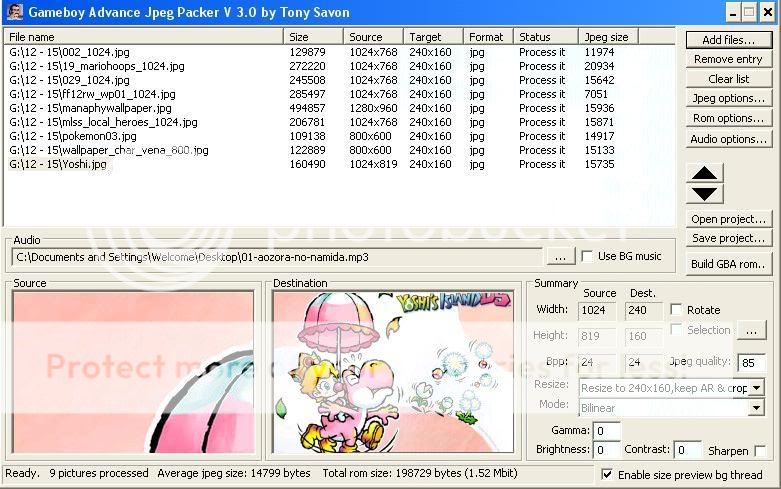This screenshot has width=781, height=489.
Task: Click the Add files button
Action: 728,40
